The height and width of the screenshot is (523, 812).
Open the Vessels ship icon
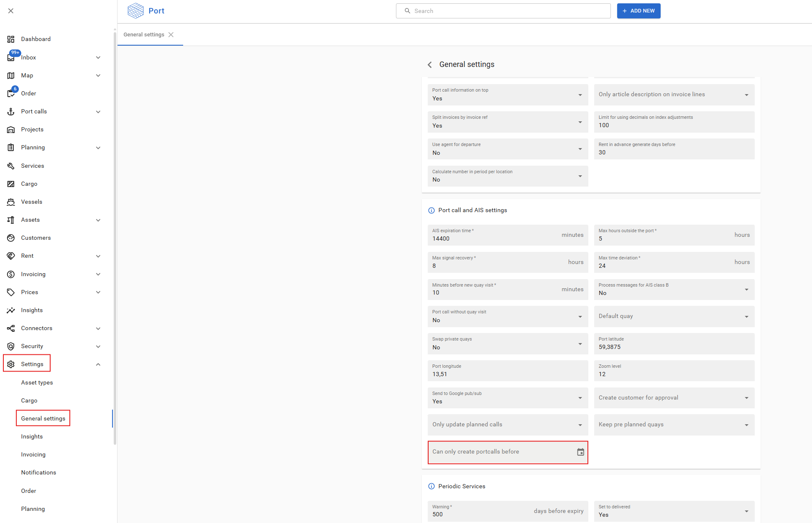click(x=11, y=202)
